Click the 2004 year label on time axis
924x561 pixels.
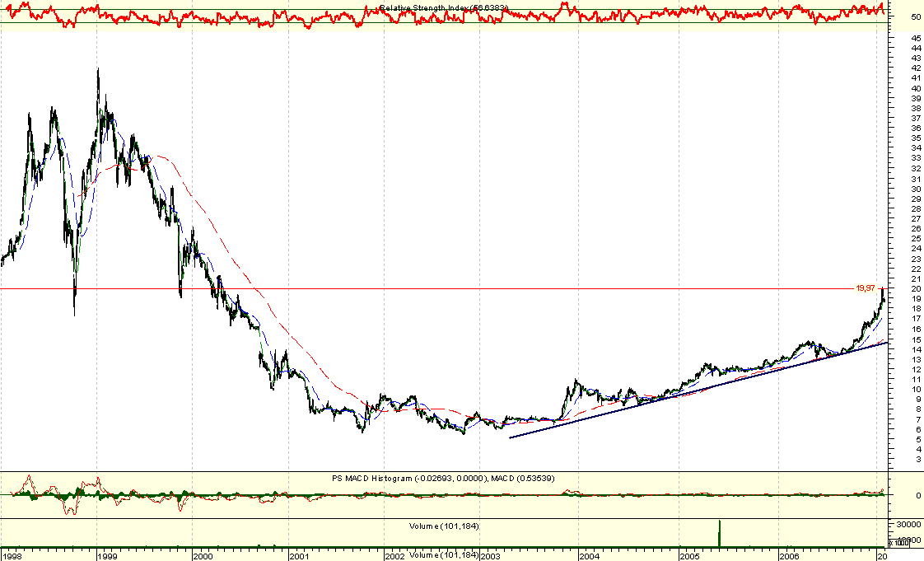590,556
